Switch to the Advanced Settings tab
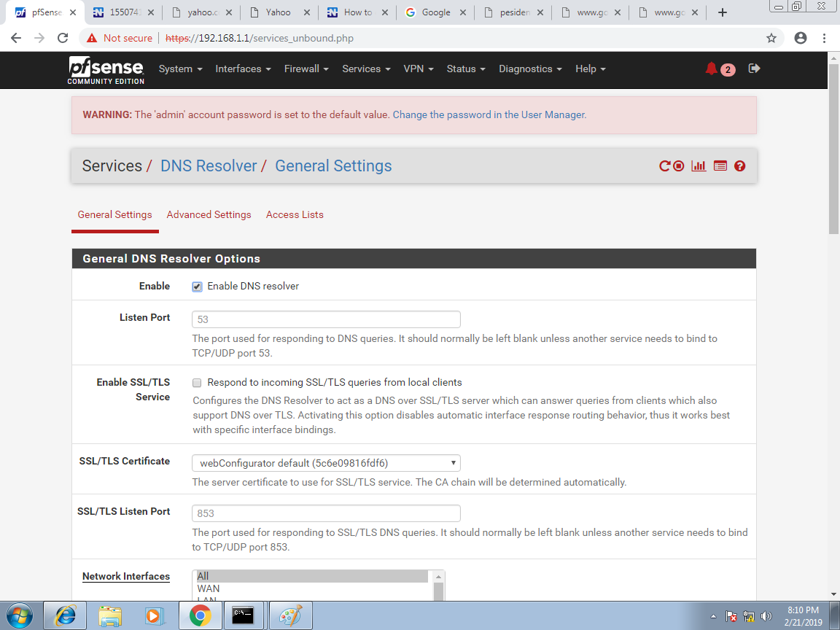Screen dimensions: 840x630 coord(209,215)
